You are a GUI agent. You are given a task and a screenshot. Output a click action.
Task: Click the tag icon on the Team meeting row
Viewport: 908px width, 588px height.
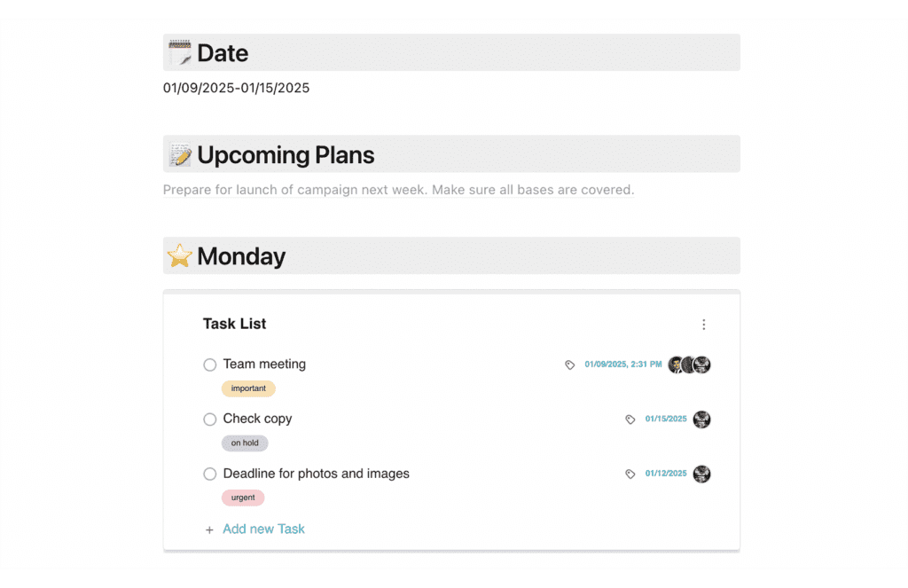click(x=569, y=364)
